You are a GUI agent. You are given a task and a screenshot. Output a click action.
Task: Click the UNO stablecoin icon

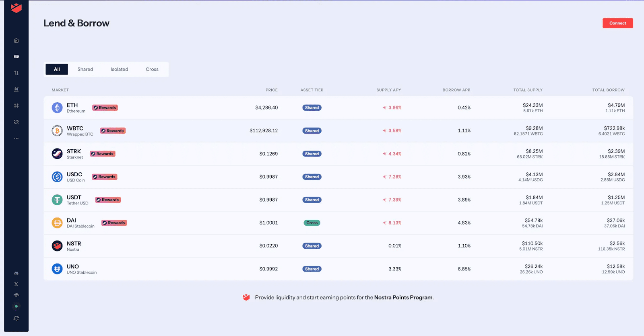click(57, 268)
